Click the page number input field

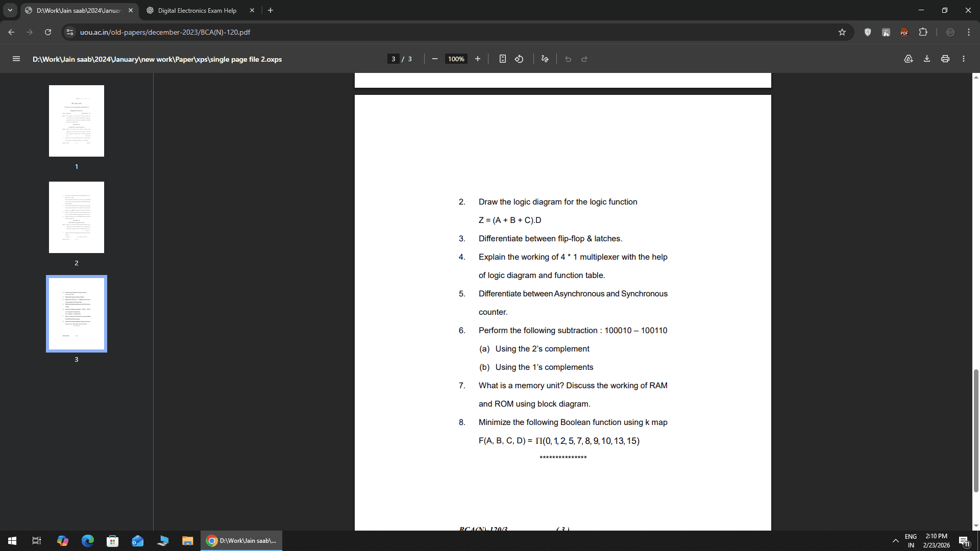point(393,59)
